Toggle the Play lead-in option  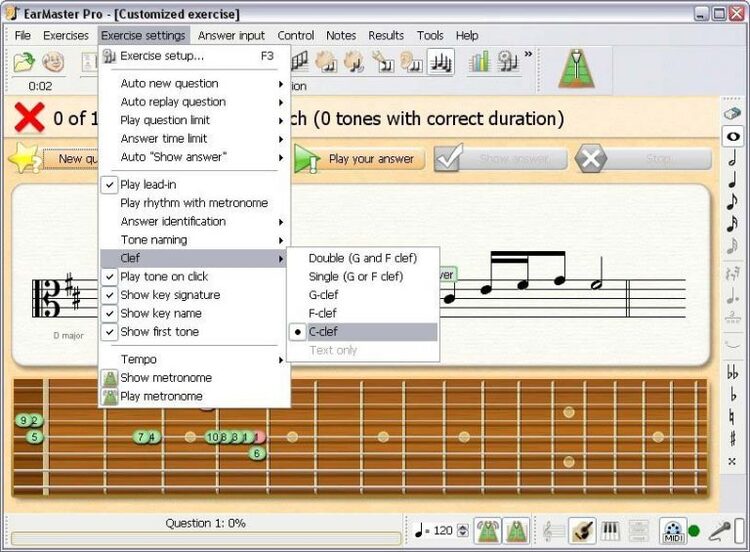pyautogui.click(x=148, y=185)
